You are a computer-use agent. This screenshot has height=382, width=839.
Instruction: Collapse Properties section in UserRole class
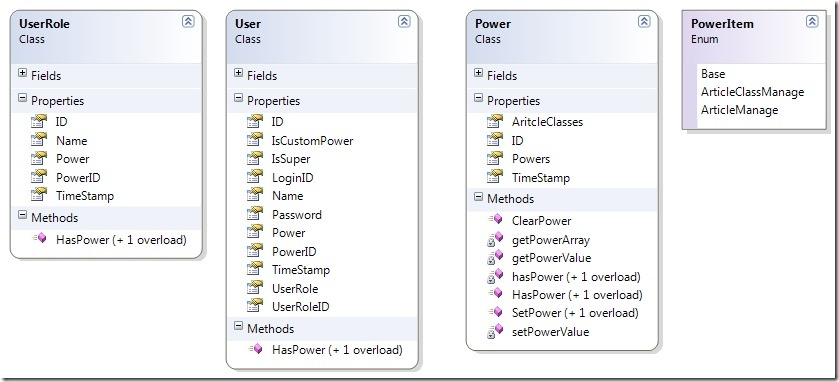coord(22,98)
